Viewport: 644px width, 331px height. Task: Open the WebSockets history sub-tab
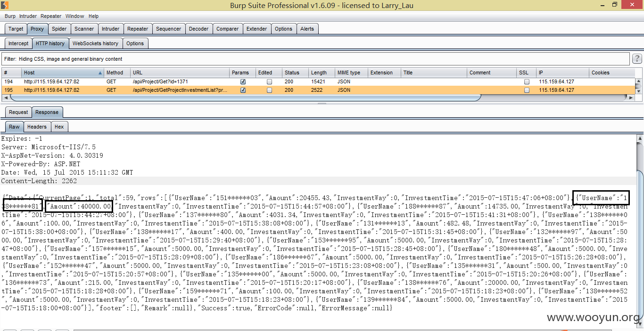95,43
